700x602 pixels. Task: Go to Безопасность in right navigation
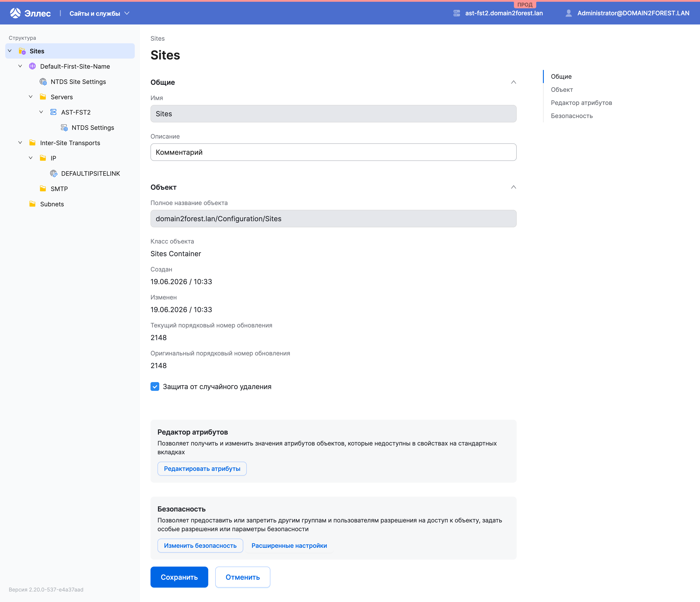572,116
